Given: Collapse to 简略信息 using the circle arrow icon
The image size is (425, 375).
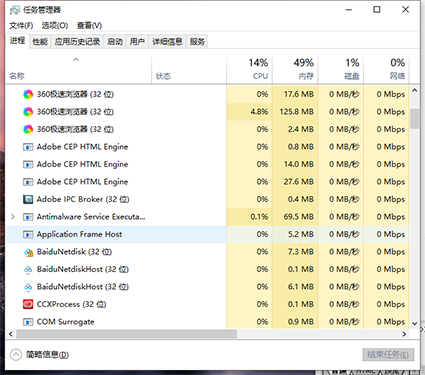Looking at the screenshot, I should click(16, 355).
